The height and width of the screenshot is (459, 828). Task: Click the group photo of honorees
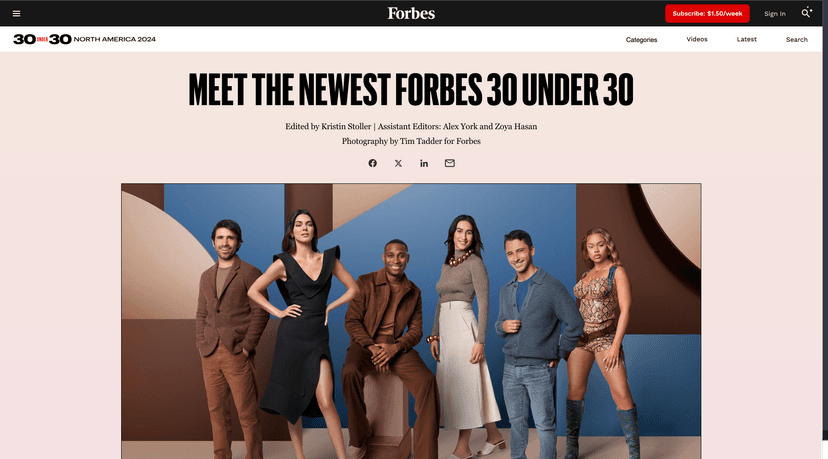[411, 321]
